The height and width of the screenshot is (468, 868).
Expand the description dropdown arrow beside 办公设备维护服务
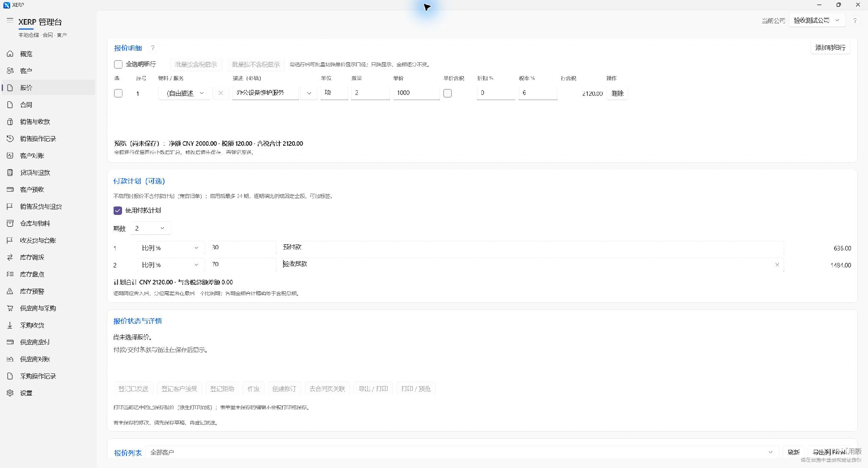(309, 93)
